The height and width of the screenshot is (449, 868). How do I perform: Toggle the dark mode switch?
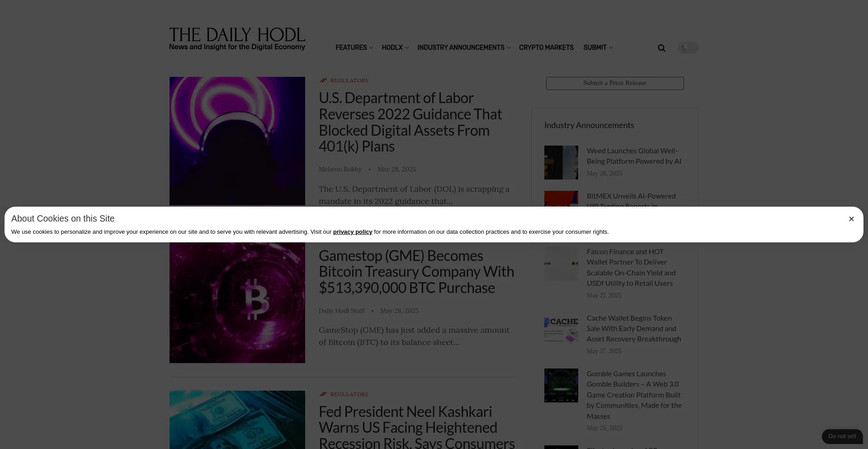(688, 48)
